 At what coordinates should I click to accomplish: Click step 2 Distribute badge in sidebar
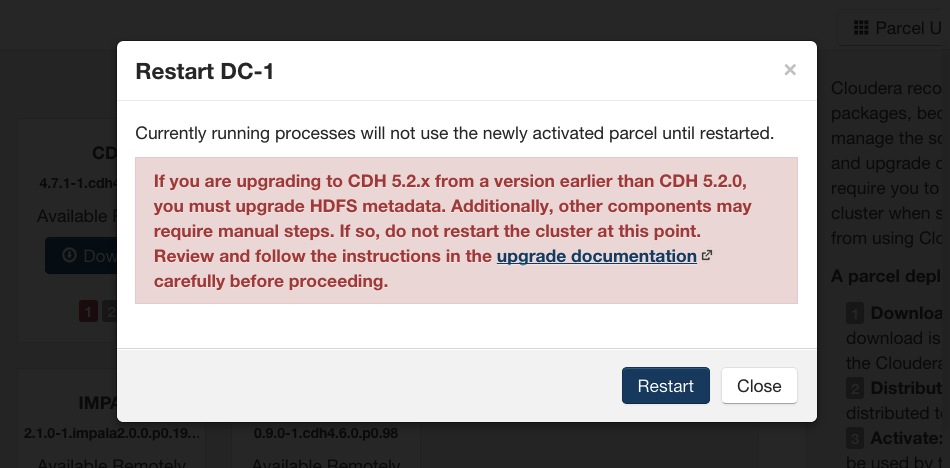[855, 388]
